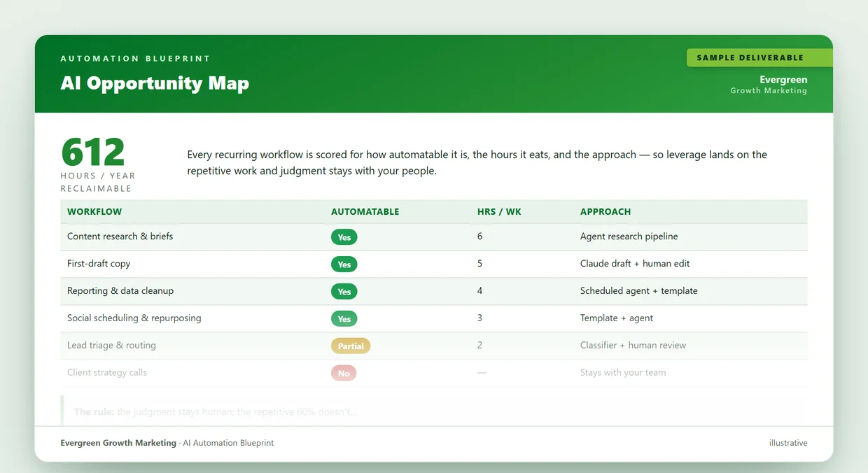
Task: Click the illustrative footer label
Action: pyautogui.click(x=788, y=443)
